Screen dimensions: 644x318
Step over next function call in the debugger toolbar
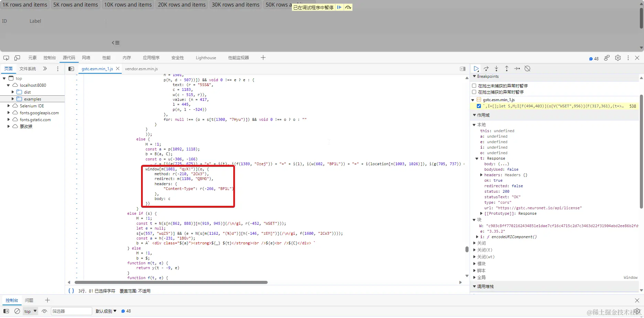[486, 68]
